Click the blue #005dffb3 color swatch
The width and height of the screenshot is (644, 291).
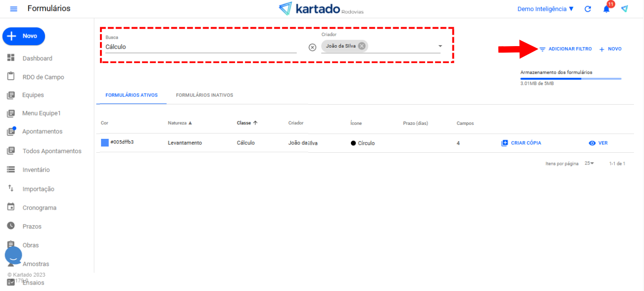click(x=104, y=143)
